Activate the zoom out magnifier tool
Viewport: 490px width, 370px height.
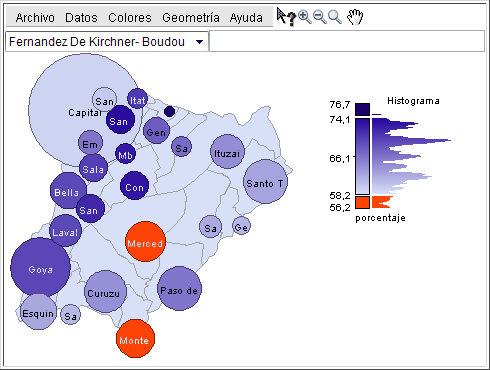(320, 17)
